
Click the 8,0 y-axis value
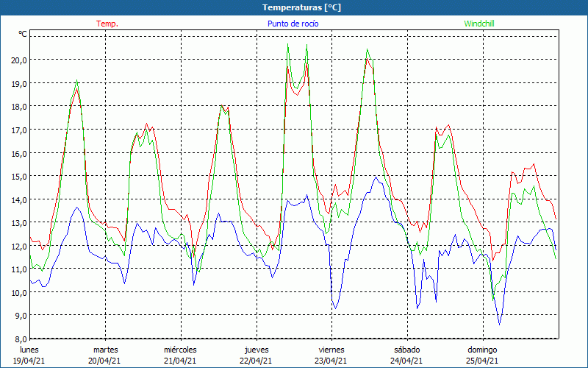click(x=21, y=339)
